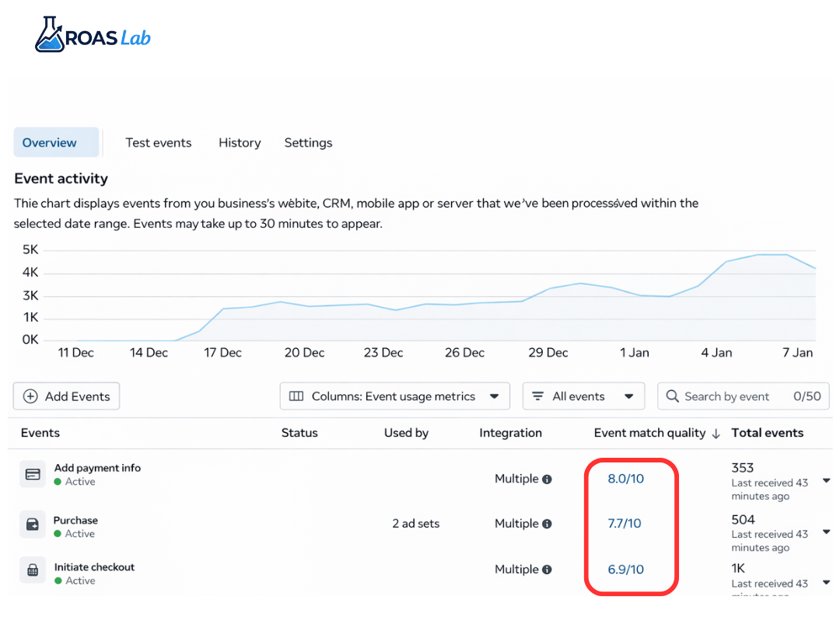
Task: Open the 7.7/10 Purchase match quality link
Action: 625,524
